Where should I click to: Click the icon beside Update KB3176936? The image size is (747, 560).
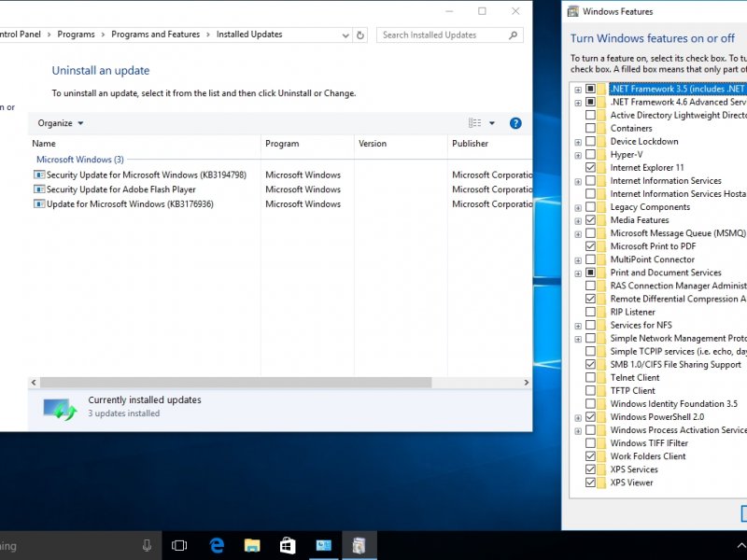39,203
